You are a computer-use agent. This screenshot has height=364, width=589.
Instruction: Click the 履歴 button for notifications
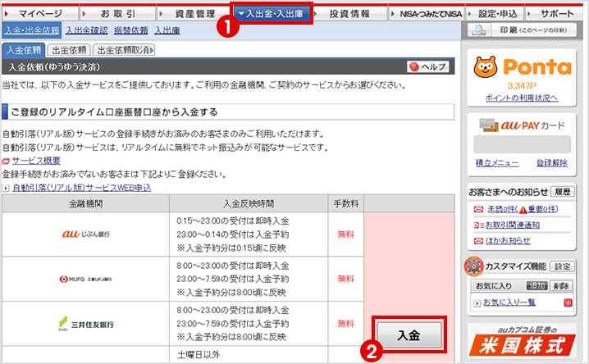(564, 191)
